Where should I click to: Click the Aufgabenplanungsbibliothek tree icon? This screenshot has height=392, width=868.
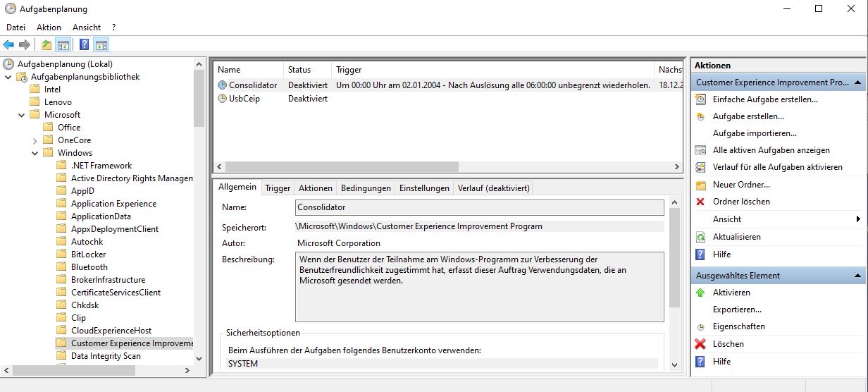point(23,77)
